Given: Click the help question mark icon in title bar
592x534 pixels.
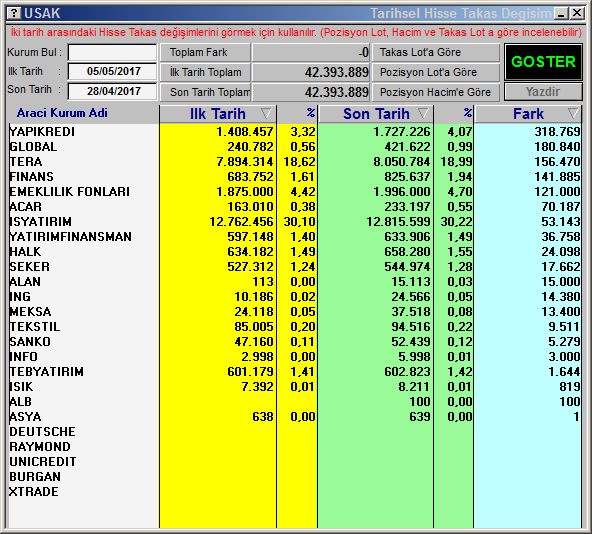Looking at the screenshot, I should [14, 14].
